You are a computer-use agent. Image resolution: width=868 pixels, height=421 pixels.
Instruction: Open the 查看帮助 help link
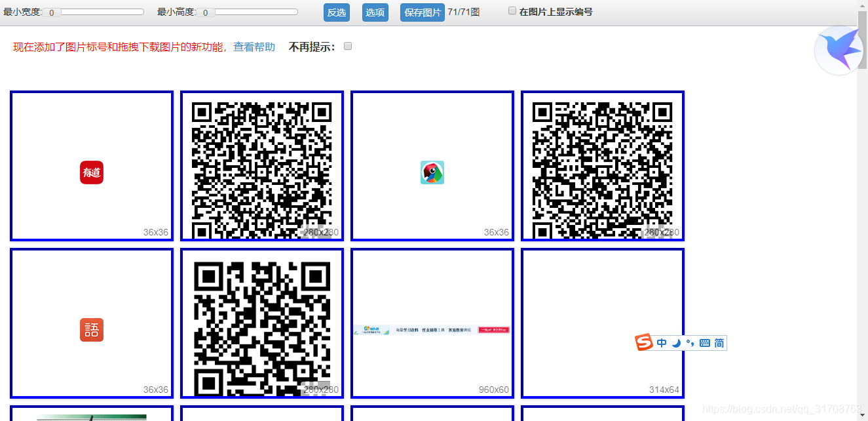(254, 47)
